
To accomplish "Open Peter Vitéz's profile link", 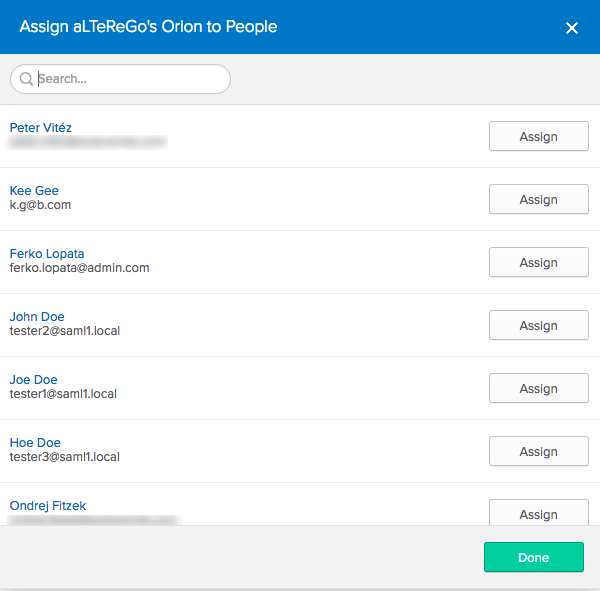I will click(x=41, y=128).
